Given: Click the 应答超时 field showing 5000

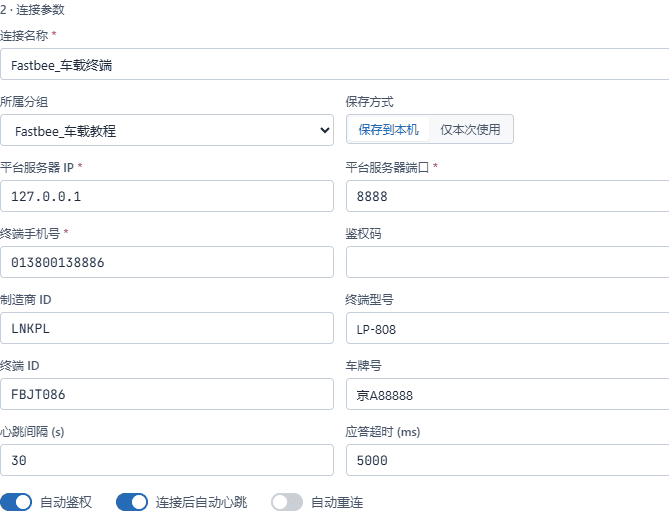Looking at the screenshot, I should (x=508, y=460).
